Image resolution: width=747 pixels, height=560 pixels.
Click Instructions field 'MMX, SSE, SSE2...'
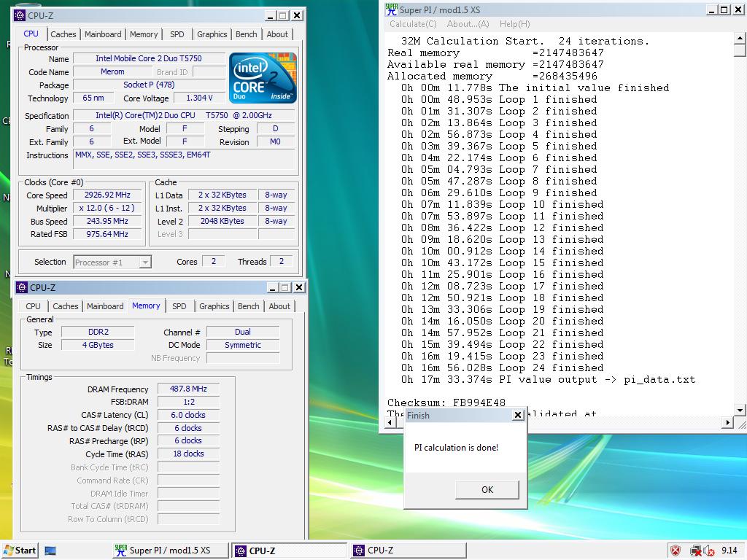coord(184,159)
